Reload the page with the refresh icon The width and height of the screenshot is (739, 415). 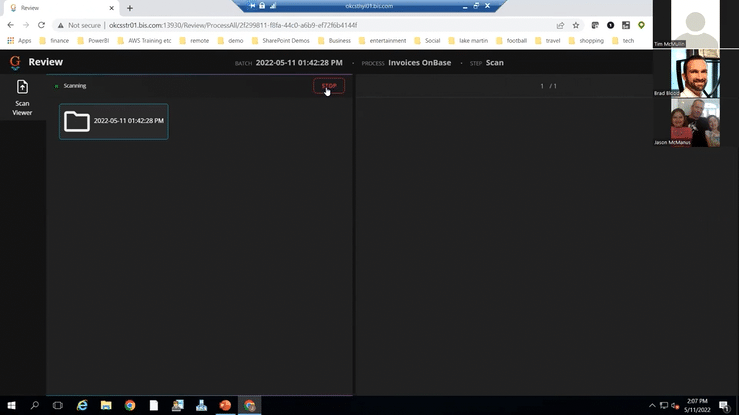(45, 25)
